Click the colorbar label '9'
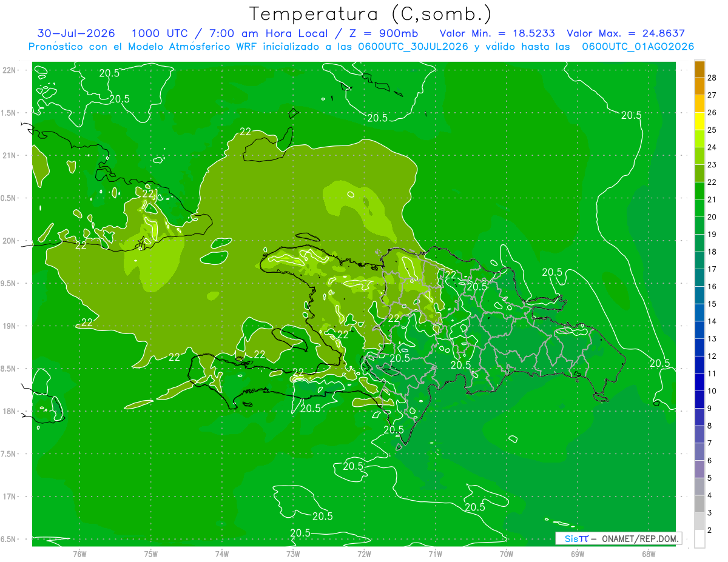 (710, 408)
